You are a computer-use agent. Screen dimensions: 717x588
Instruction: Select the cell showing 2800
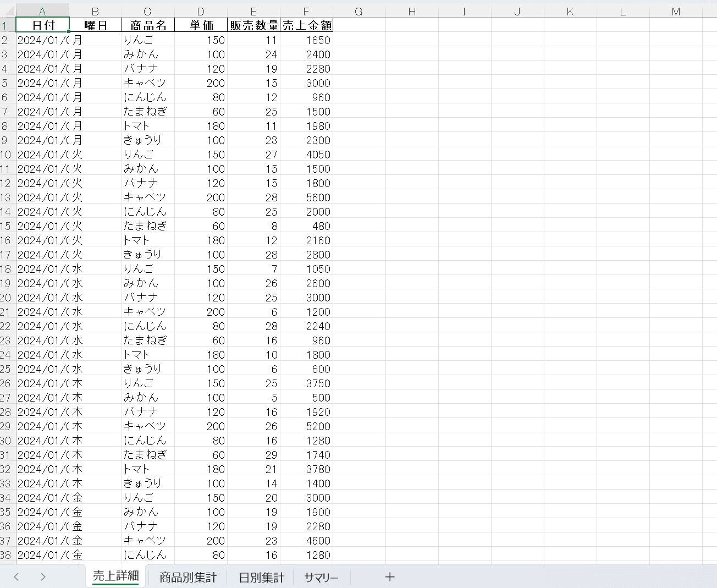[306, 255]
